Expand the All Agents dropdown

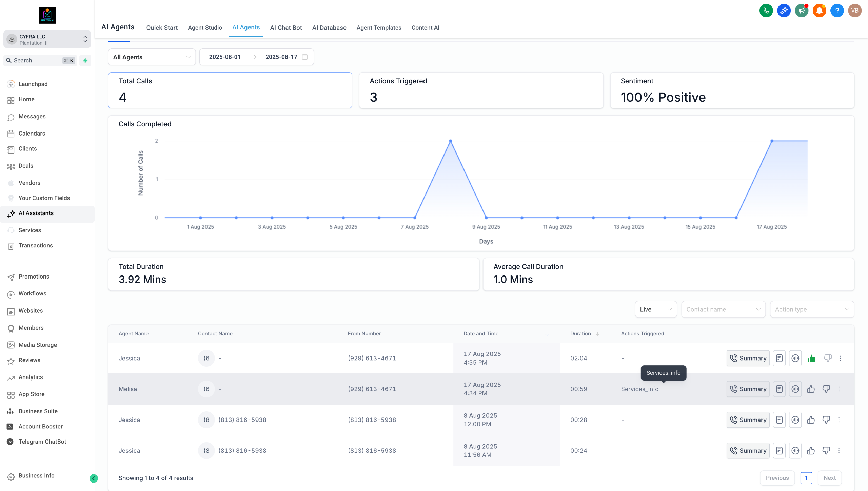[152, 57]
